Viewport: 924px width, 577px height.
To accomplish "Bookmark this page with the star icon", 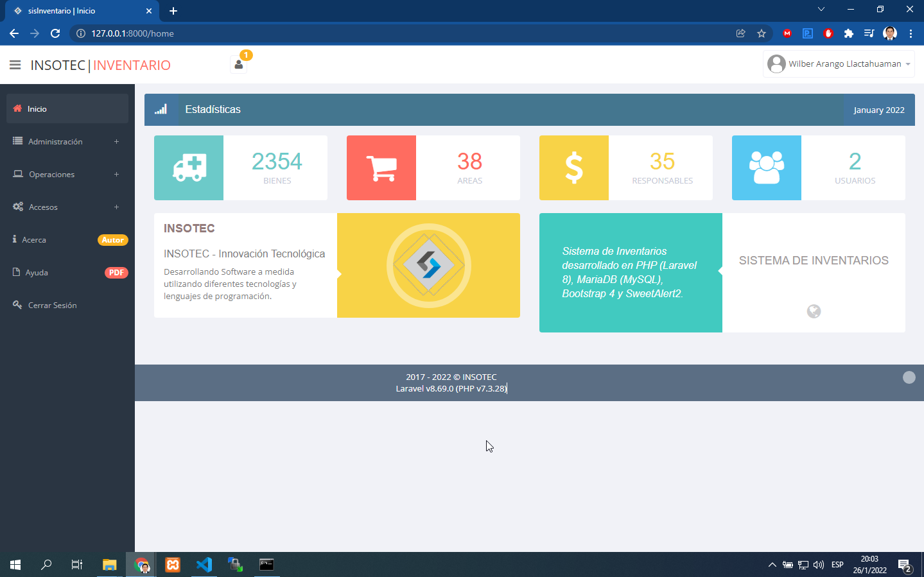I will click(762, 33).
